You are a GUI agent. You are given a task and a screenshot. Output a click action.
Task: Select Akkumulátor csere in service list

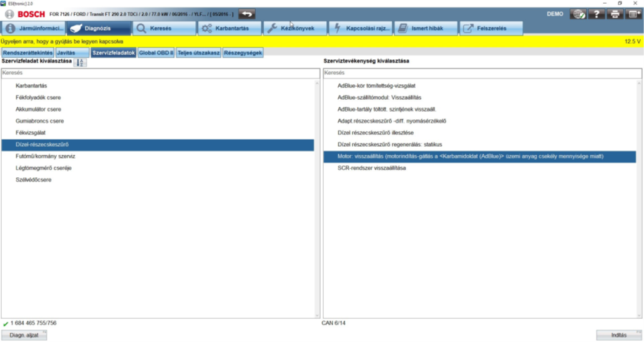coord(38,109)
